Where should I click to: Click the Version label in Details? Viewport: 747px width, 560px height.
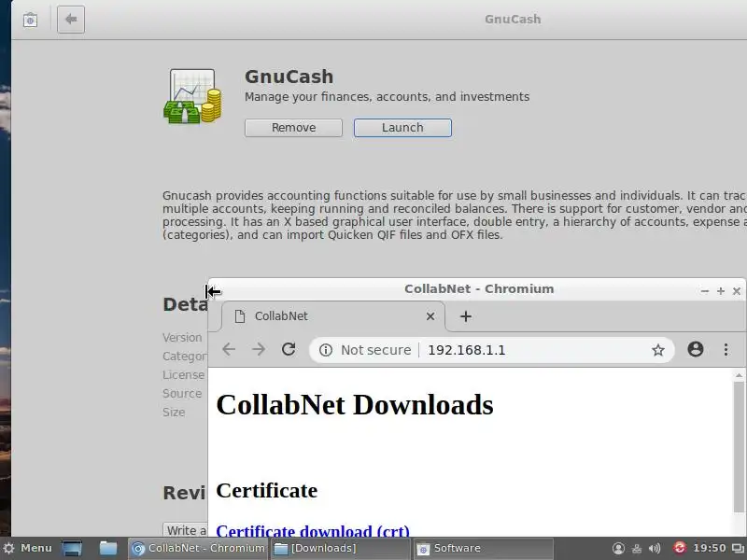[x=182, y=338]
